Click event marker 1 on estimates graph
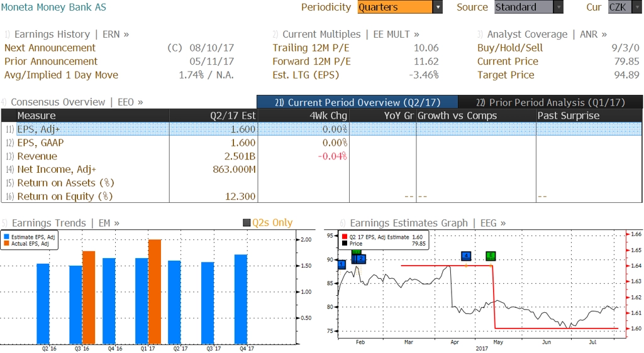The height and width of the screenshot is (353, 644). tap(341, 264)
